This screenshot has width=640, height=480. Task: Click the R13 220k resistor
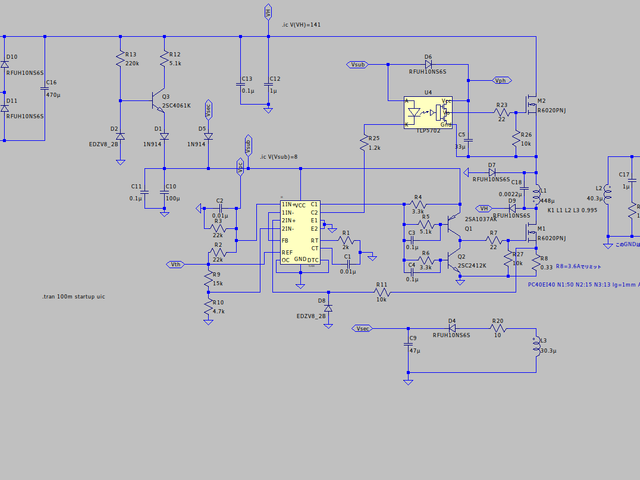[120, 61]
